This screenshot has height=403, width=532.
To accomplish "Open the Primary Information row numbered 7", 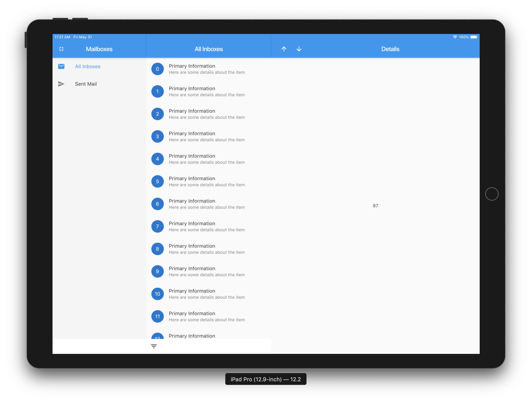I will tap(209, 226).
